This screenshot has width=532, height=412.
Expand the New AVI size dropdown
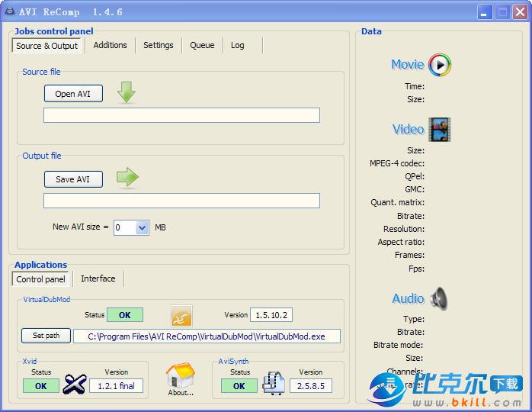tap(142, 227)
